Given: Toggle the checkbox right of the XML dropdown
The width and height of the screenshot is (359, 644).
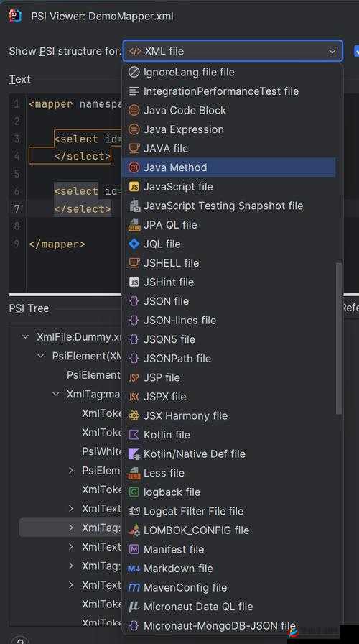Looking at the screenshot, I should 356,51.
